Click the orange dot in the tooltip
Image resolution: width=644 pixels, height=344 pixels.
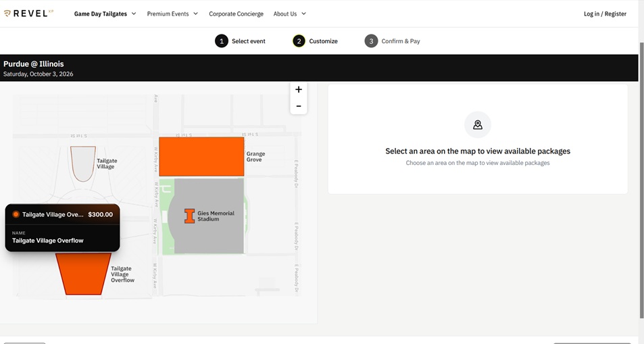[x=16, y=214]
